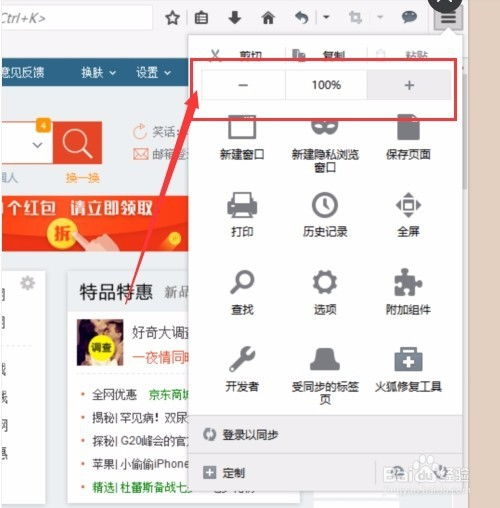The image size is (500, 508).
Task: Click the Ctrl+K search input field
Action: [77, 18]
